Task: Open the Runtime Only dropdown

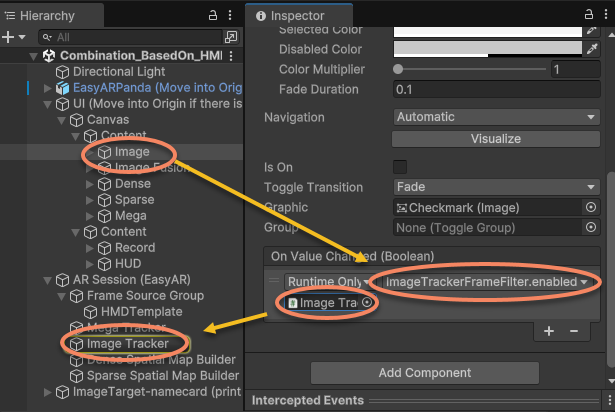Action: (x=325, y=282)
